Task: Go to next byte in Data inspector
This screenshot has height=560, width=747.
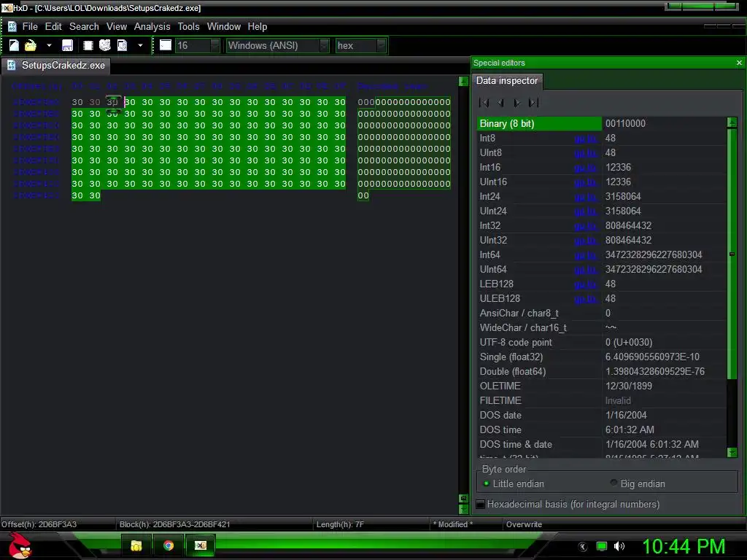Action: click(x=517, y=102)
